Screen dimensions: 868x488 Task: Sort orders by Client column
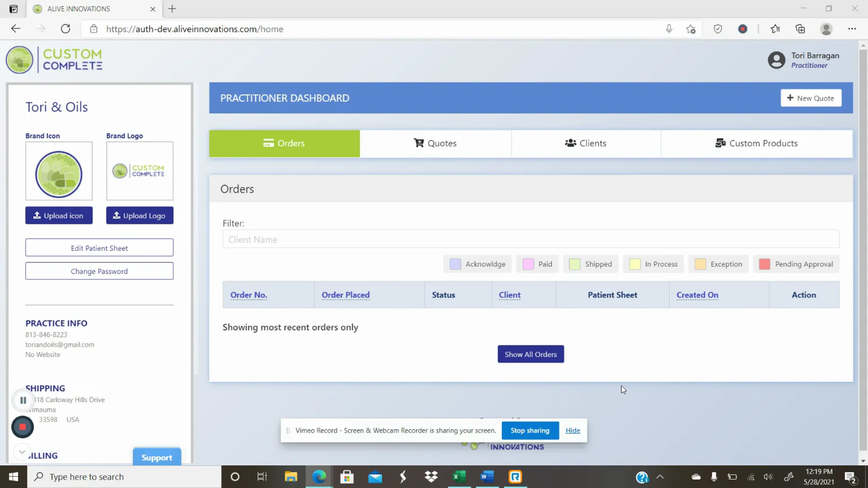coord(510,295)
